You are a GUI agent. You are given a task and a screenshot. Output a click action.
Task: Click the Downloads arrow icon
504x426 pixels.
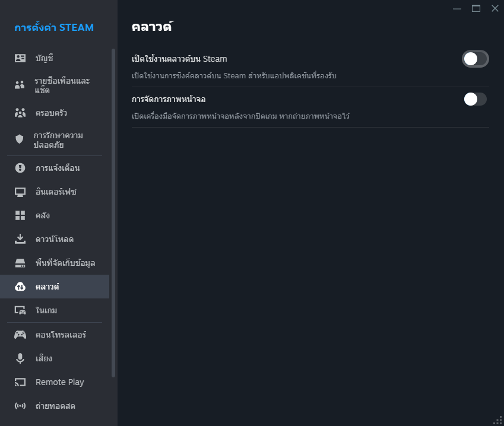20,239
